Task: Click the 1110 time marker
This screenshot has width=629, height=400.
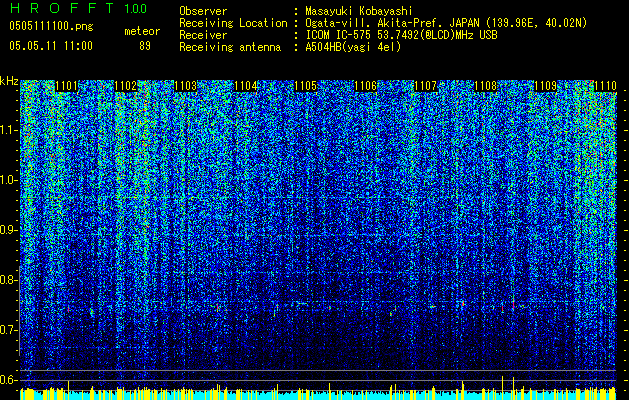Action: 605,86
